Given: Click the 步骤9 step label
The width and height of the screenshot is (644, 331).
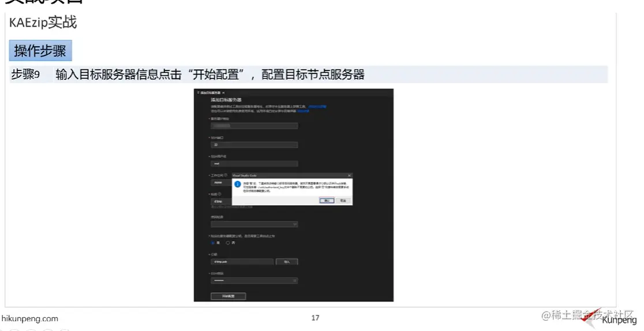Looking at the screenshot, I should (x=25, y=75).
